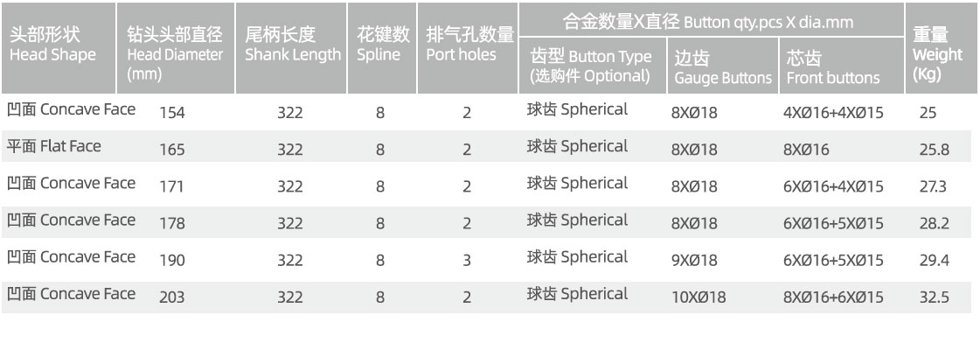Select the 203 head diameter value
The image size is (980, 350).
click(x=172, y=297)
